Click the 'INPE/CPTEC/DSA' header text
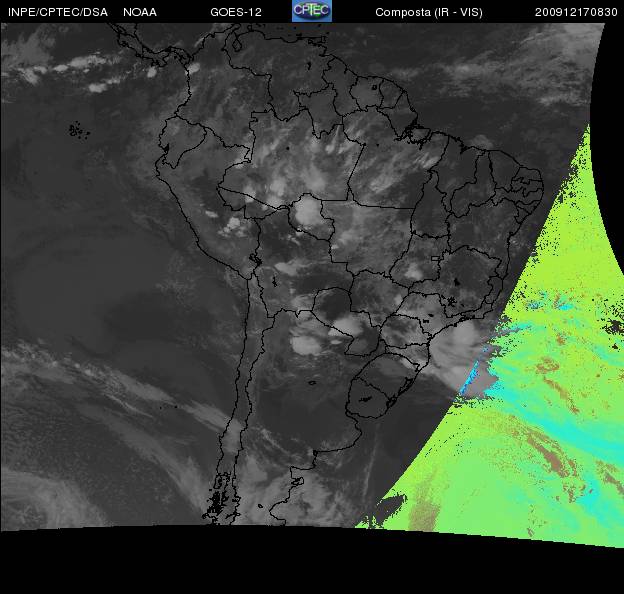The width and height of the screenshot is (624, 594). point(58,12)
